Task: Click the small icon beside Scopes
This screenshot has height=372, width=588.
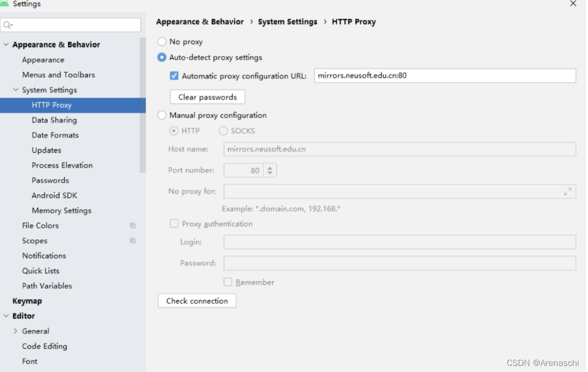Action: tap(133, 241)
